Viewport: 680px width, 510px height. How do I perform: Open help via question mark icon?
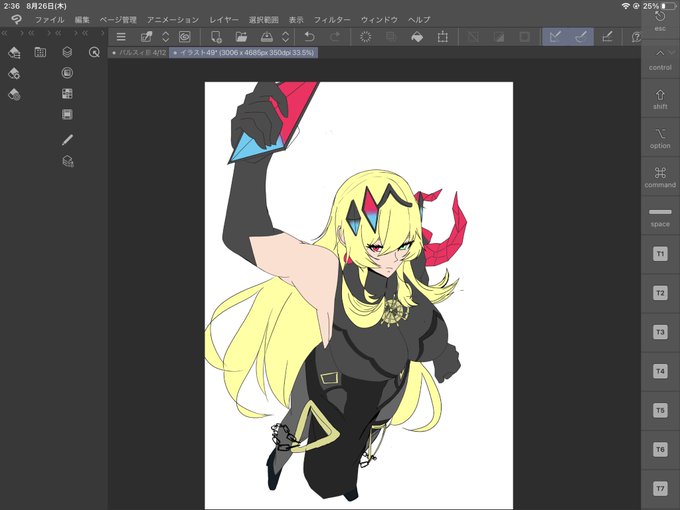pyautogui.click(x=636, y=37)
